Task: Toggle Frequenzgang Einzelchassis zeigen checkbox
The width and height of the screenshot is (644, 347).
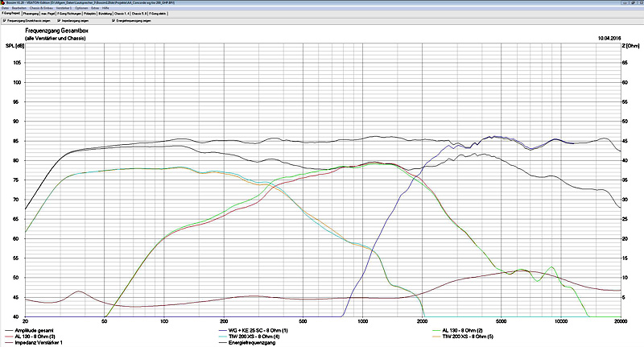Action: point(4,21)
